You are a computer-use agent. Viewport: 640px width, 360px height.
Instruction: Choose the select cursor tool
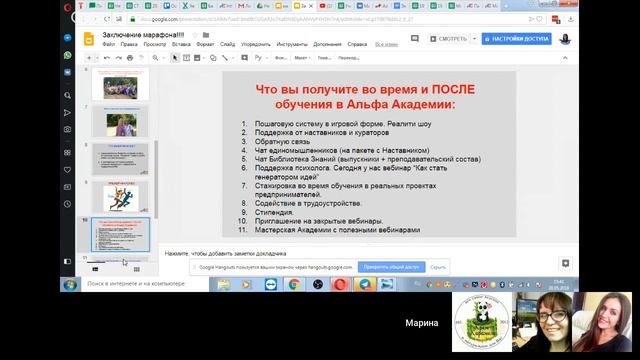tap(175, 58)
